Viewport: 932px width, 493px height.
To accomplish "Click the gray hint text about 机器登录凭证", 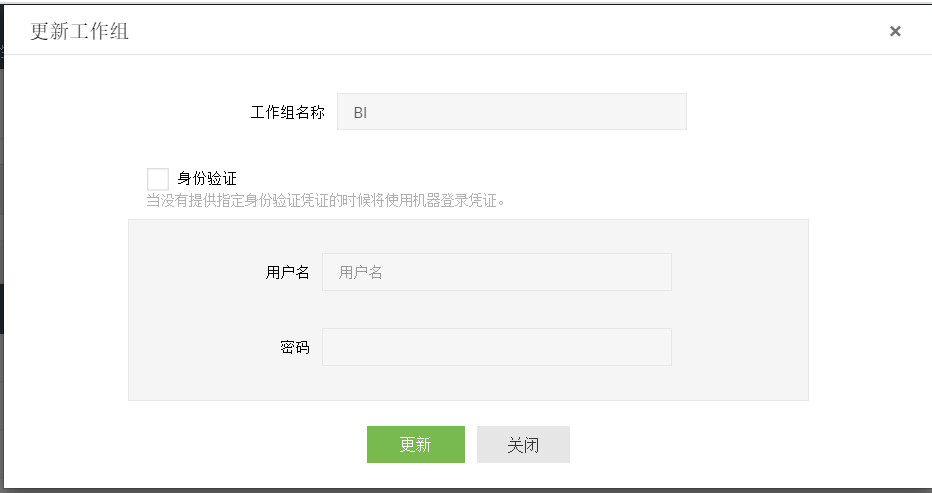I will point(326,200).
